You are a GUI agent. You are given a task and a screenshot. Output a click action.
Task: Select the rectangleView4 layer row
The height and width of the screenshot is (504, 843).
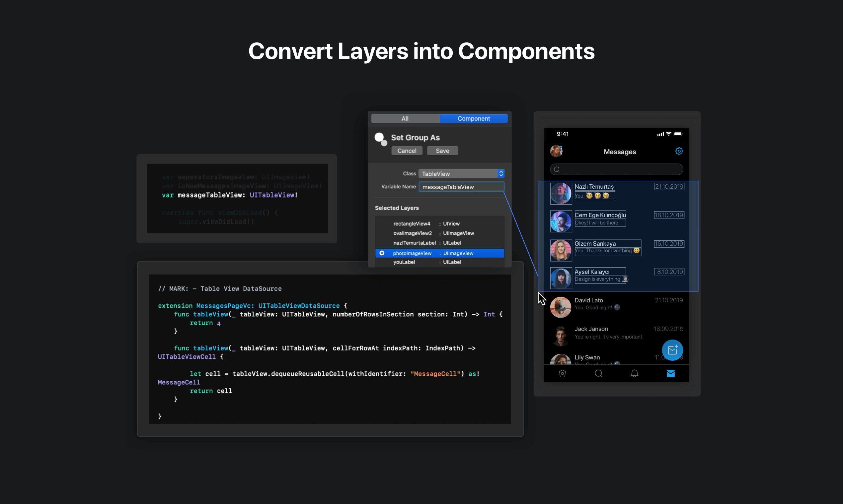[439, 223]
